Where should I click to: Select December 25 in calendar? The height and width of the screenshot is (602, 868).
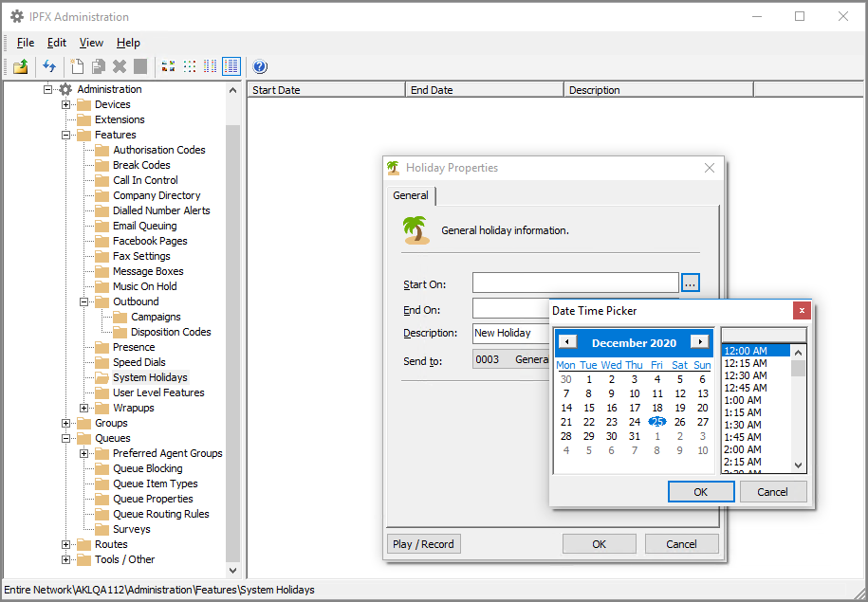657,422
